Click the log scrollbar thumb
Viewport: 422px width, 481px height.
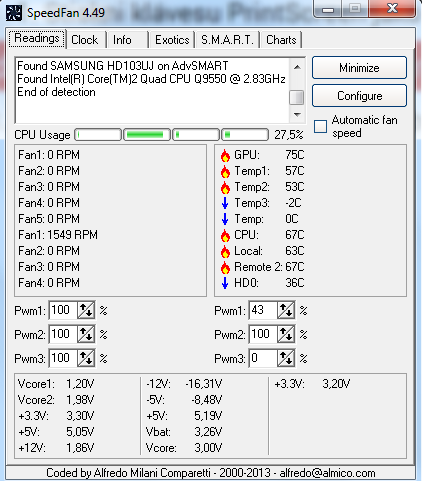(x=297, y=98)
